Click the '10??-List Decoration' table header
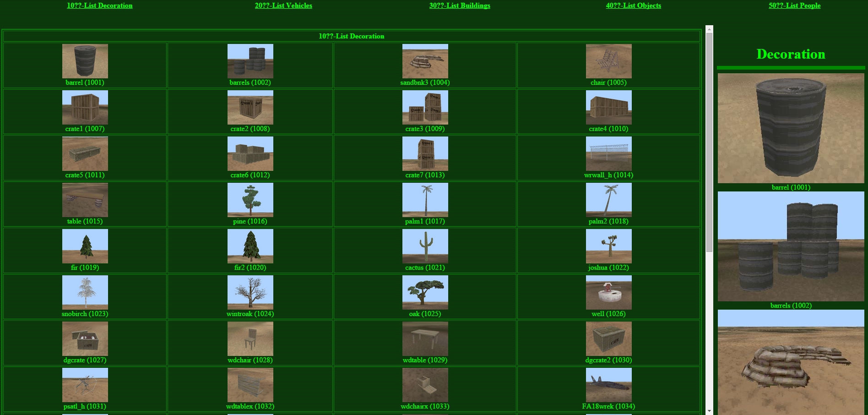 352,36
